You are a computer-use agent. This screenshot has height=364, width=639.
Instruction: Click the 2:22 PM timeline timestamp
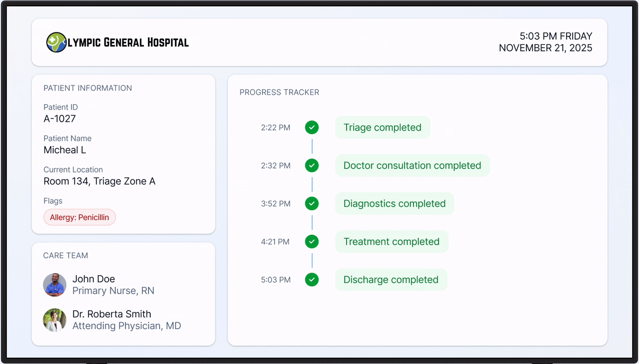[275, 128]
